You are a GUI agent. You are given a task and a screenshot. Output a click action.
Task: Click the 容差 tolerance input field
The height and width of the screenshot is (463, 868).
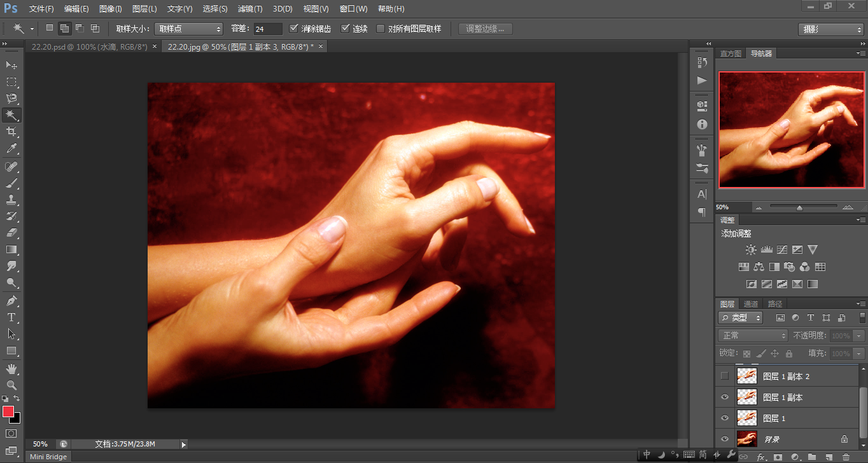(x=268, y=29)
